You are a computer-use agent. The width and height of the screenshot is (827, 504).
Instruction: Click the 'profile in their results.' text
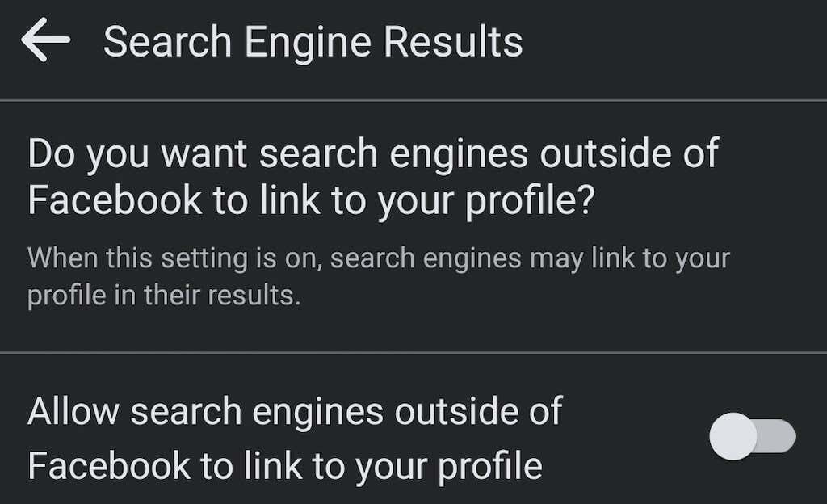coord(163,296)
